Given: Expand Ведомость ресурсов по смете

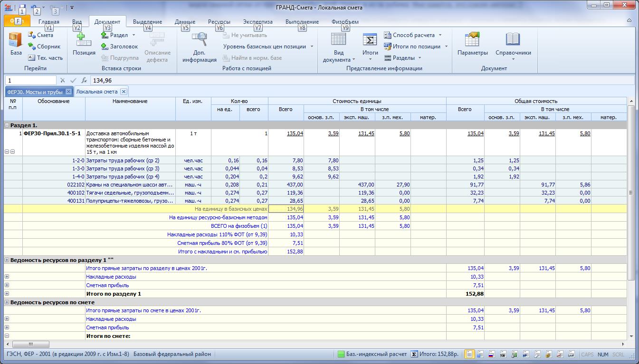Looking at the screenshot, I should coord(7,302).
